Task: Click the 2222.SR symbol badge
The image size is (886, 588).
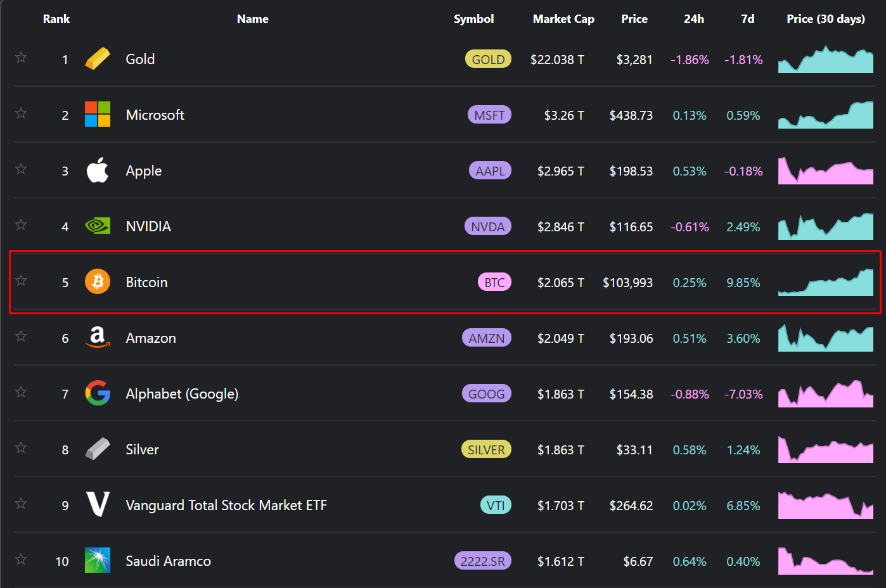Action: (483, 561)
